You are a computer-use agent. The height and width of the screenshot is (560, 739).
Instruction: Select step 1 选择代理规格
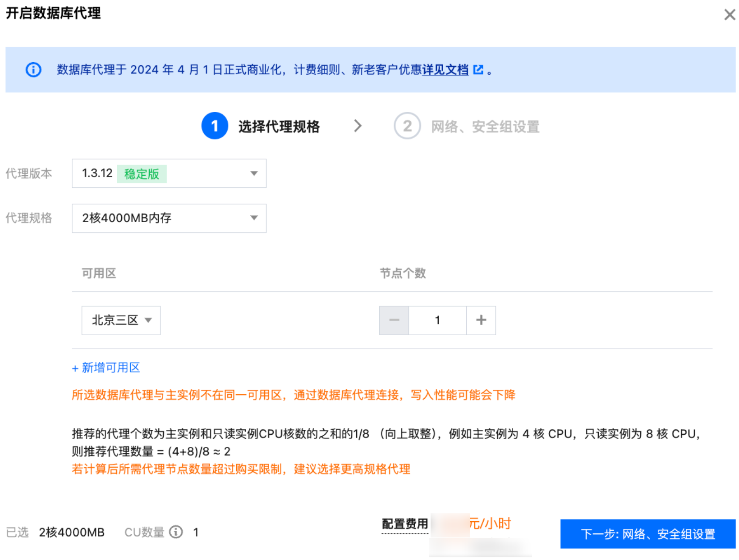(261, 126)
